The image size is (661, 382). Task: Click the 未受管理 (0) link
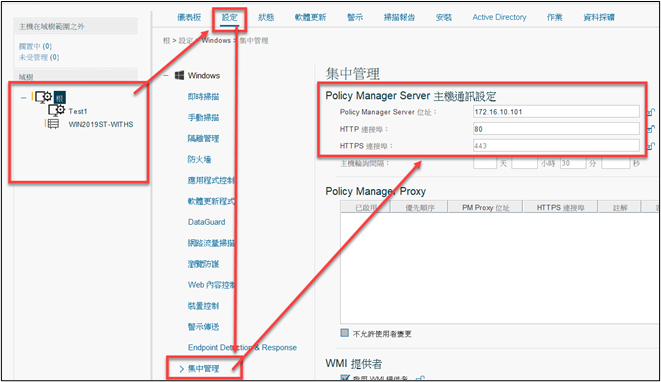click(x=39, y=57)
